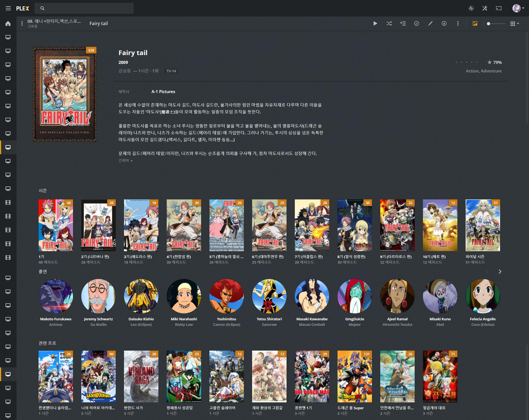Click the 시즌 section heading
This screenshot has width=529, height=420.
click(x=43, y=191)
